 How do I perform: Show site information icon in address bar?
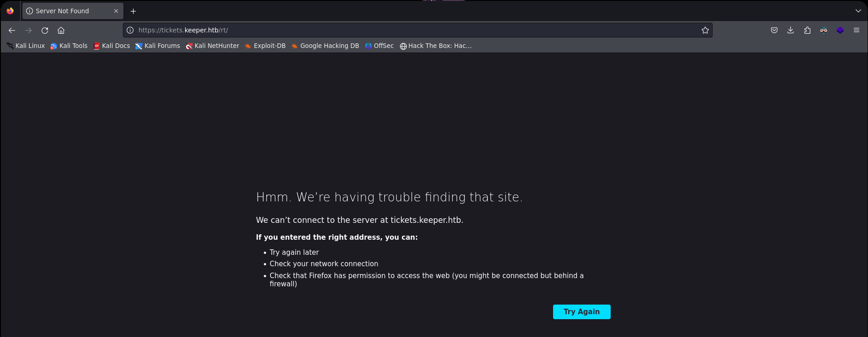coord(130,30)
